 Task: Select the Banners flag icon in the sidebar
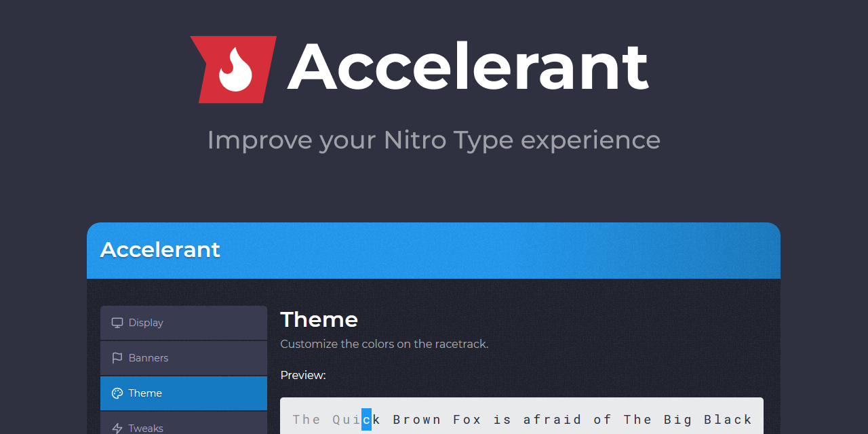(x=117, y=357)
